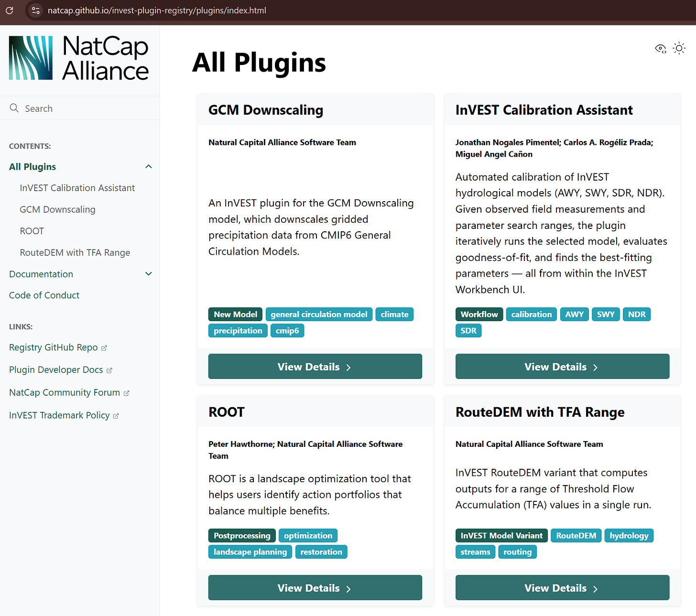The height and width of the screenshot is (616, 696).
Task: Select the precipitation tag
Action: coord(238,331)
